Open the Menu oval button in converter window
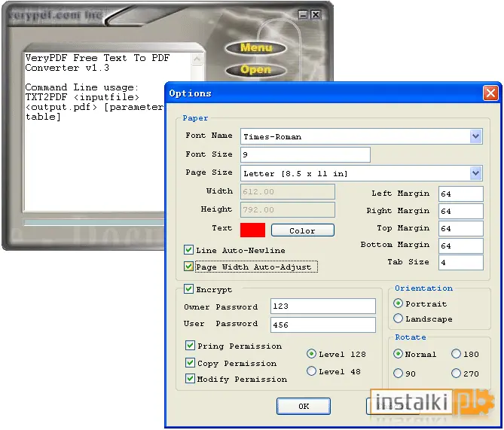The height and width of the screenshot is (430, 504). pyautogui.click(x=256, y=48)
